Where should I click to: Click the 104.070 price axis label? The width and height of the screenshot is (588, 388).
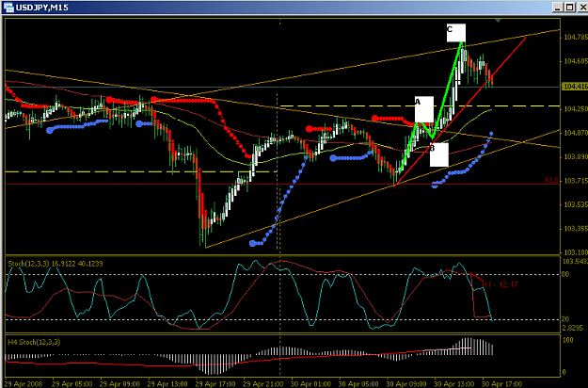click(x=576, y=133)
